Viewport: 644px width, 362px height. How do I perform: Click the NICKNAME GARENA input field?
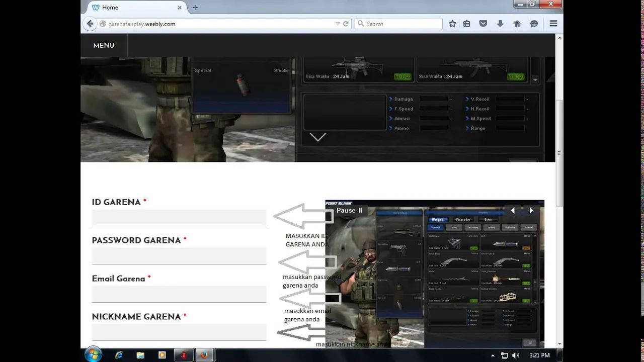179,332
